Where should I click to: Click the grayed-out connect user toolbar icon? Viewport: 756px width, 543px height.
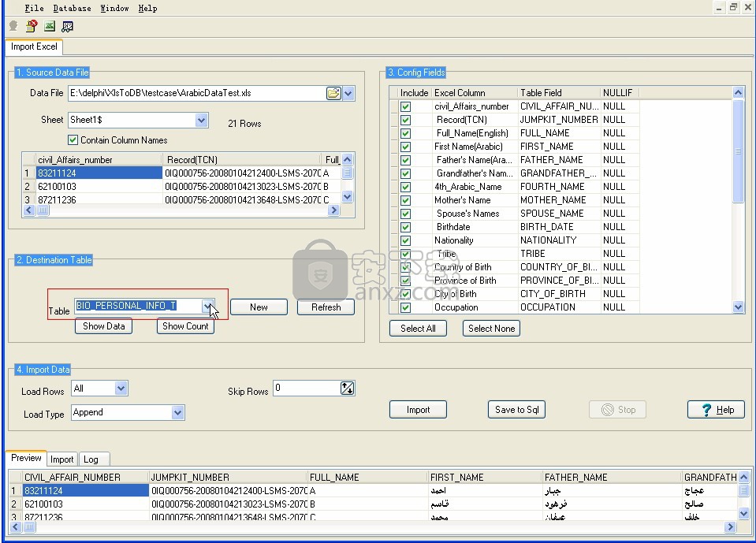(x=13, y=26)
